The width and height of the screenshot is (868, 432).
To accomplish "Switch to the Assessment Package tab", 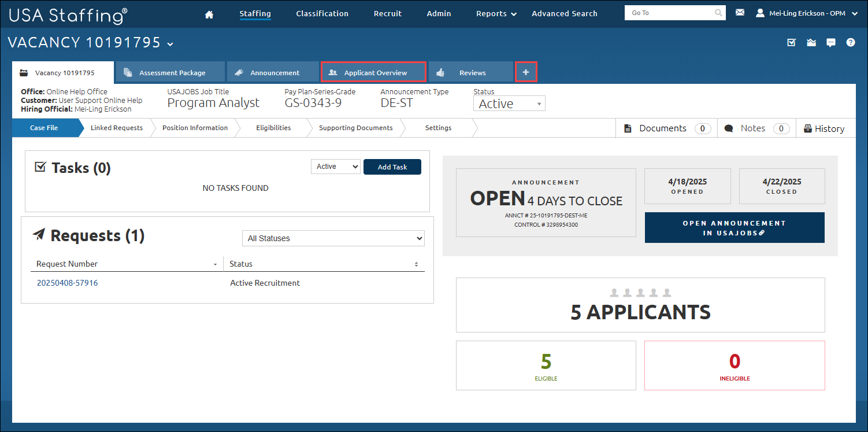I will tap(170, 72).
